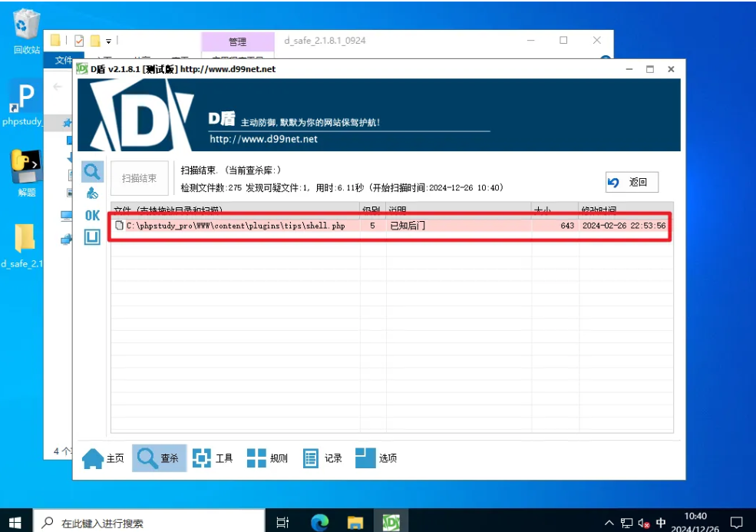
Task: Open File Explorer from the taskbar
Action: (355, 522)
